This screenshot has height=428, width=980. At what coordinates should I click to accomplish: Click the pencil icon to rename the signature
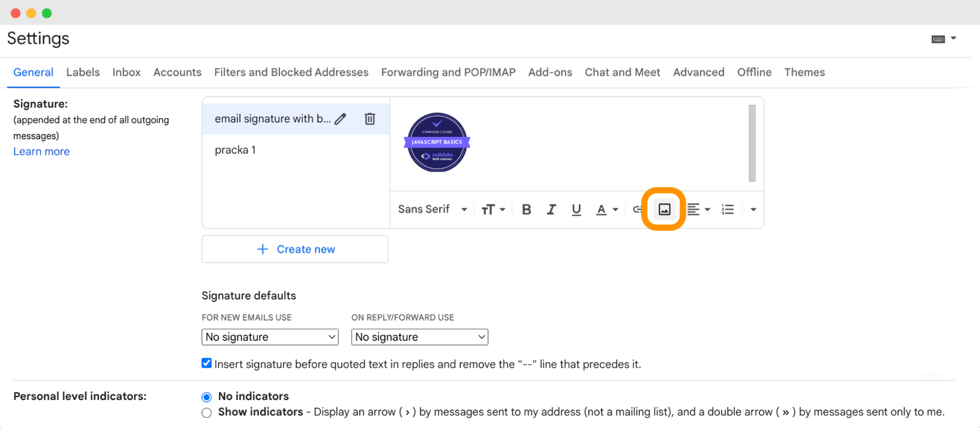coord(340,119)
